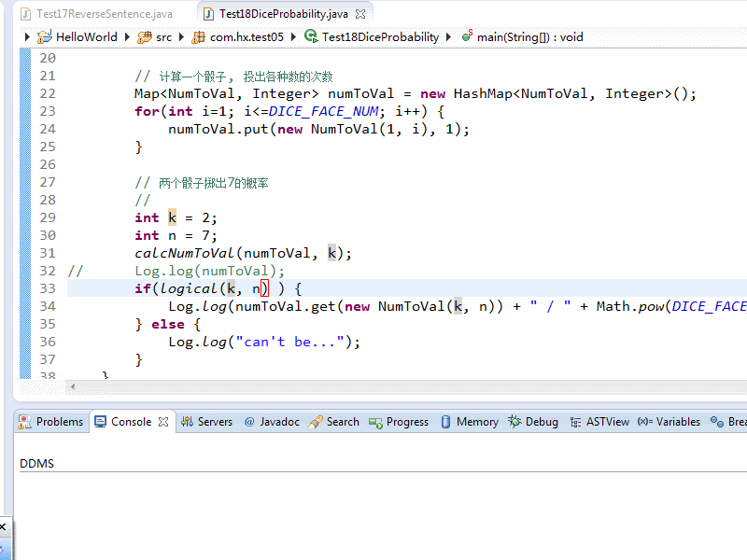The height and width of the screenshot is (560, 747).
Task: Expand the breadcrumb arrow before Test18DiceProbability
Action: click(x=293, y=36)
